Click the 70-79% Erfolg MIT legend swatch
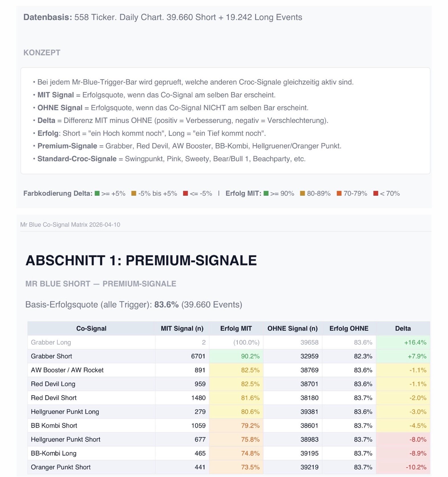Viewport: 448px width, 477px height. (x=339, y=193)
